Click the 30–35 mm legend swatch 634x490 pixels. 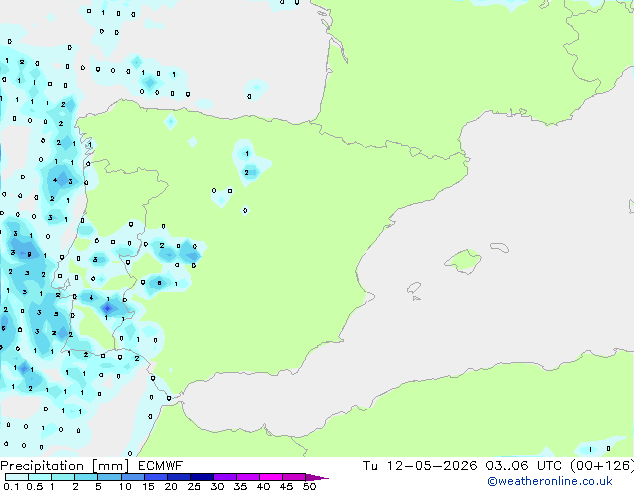pos(224,477)
